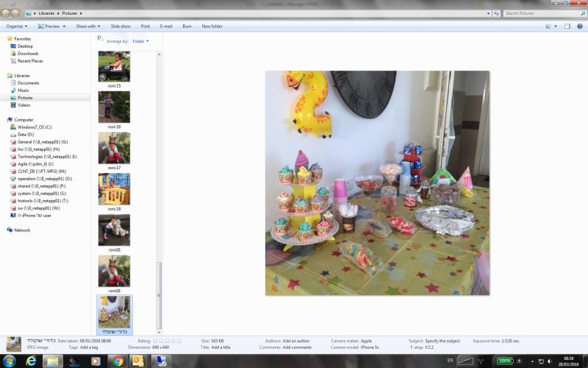
Task: Select Favorites in the navigation pane
Action: (22, 39)
